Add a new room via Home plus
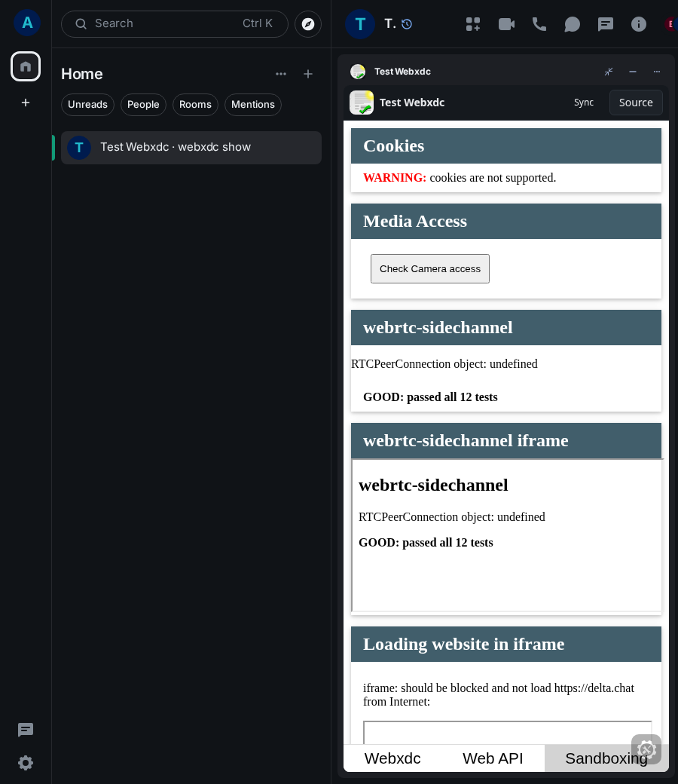This screenshot has height=784, width=678. (x=308, y=74)
